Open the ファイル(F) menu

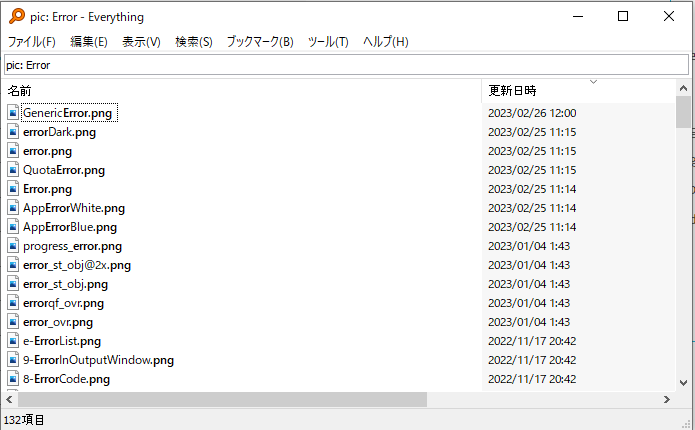pyautogui.click(x=31, y=42)
